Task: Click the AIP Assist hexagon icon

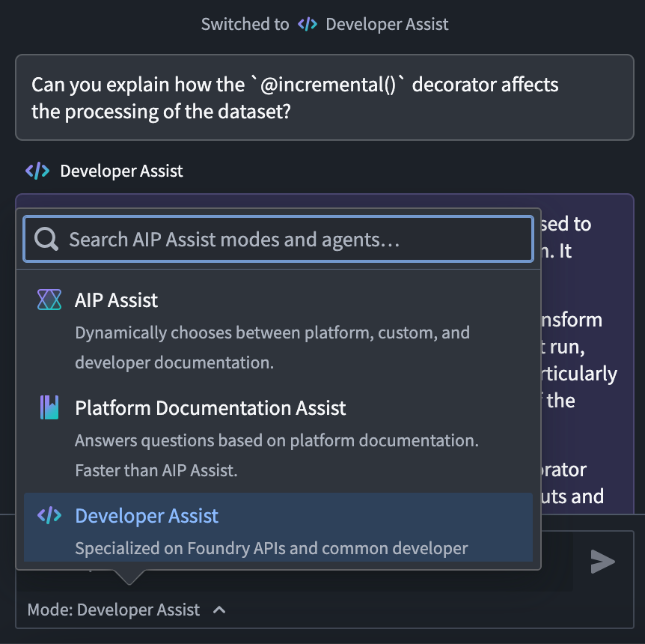Action: [49, 300]
